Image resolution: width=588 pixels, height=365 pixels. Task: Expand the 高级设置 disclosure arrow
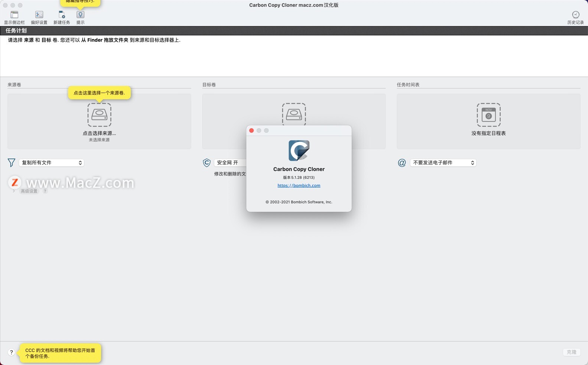[14, 191]
